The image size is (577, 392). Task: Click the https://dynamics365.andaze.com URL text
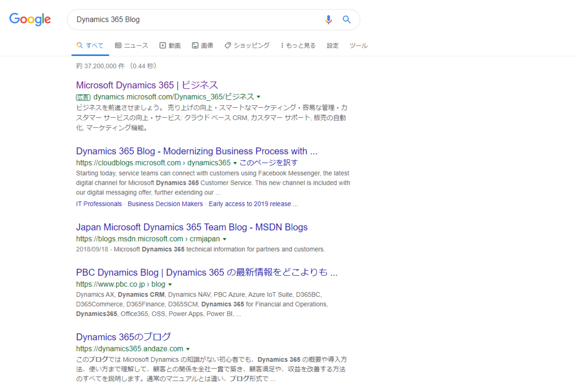coord(129,349)
